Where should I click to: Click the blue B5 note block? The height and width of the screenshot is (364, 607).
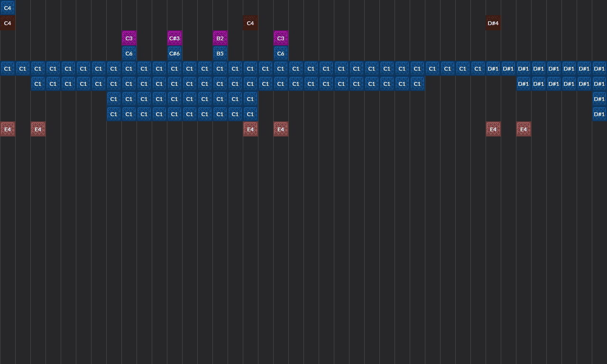pyautogui.click(x=220, y=54)
